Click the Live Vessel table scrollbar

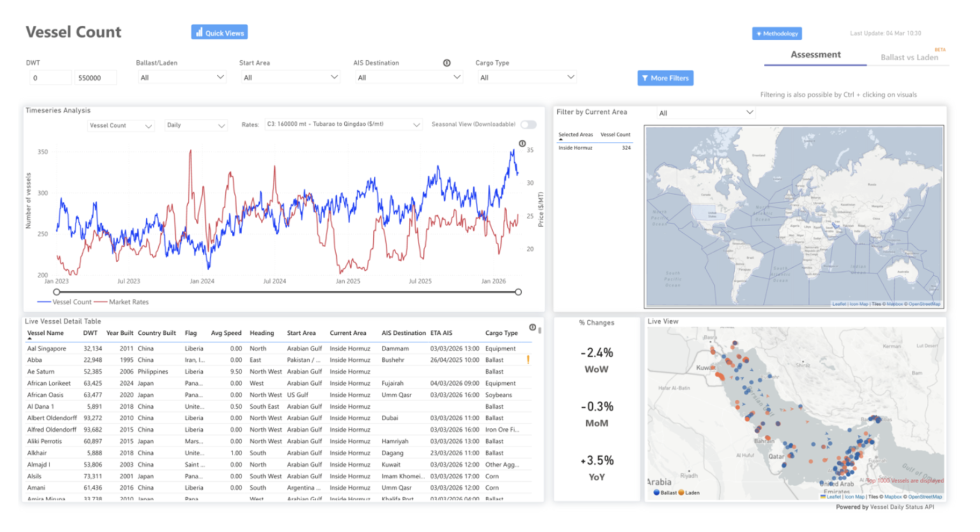click(539, 330)
